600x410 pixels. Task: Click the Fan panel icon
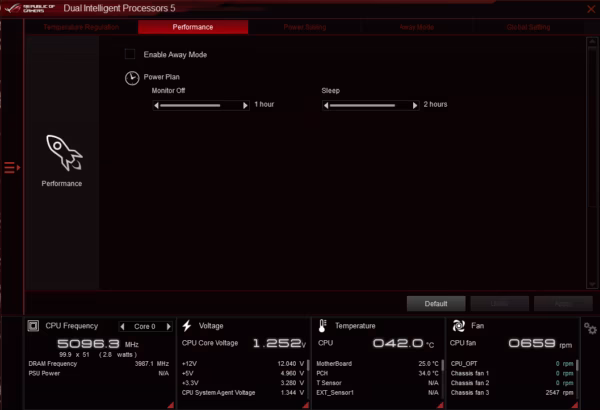458,326
